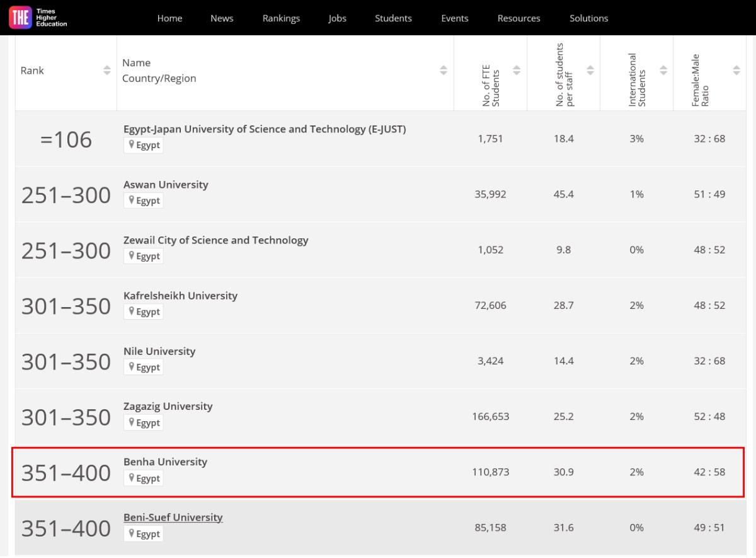Open Aswan University page

[x=166, y=185]
